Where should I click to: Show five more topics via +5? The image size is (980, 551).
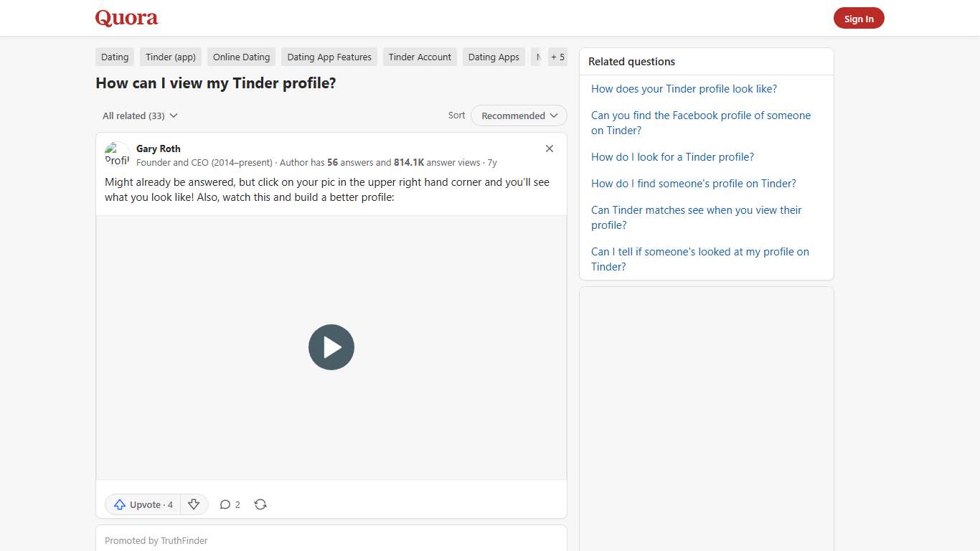[557, 57]
